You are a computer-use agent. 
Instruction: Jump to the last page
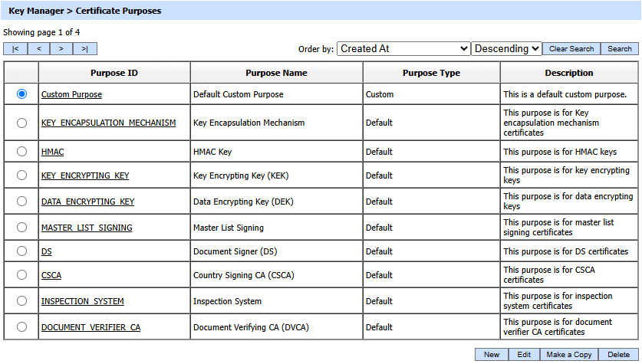tap(84, 49)
